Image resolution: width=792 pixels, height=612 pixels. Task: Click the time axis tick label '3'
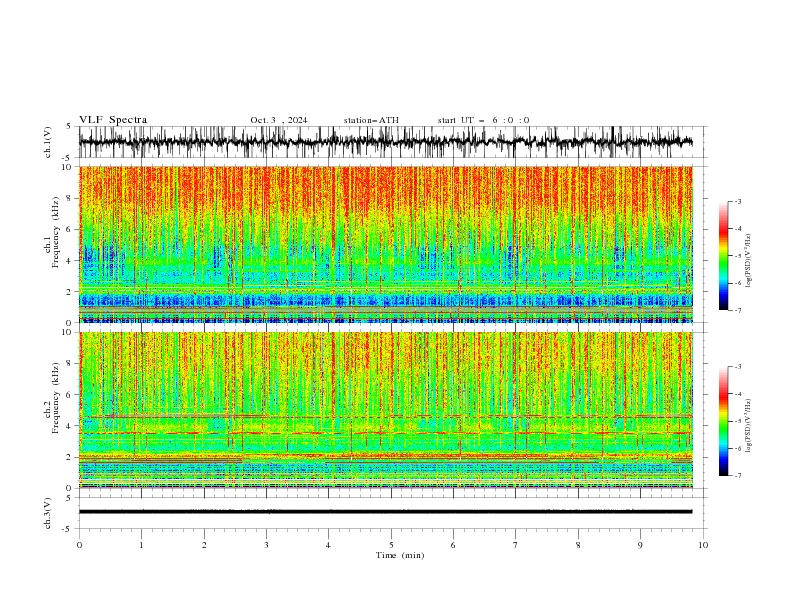(x=266, y=545)
